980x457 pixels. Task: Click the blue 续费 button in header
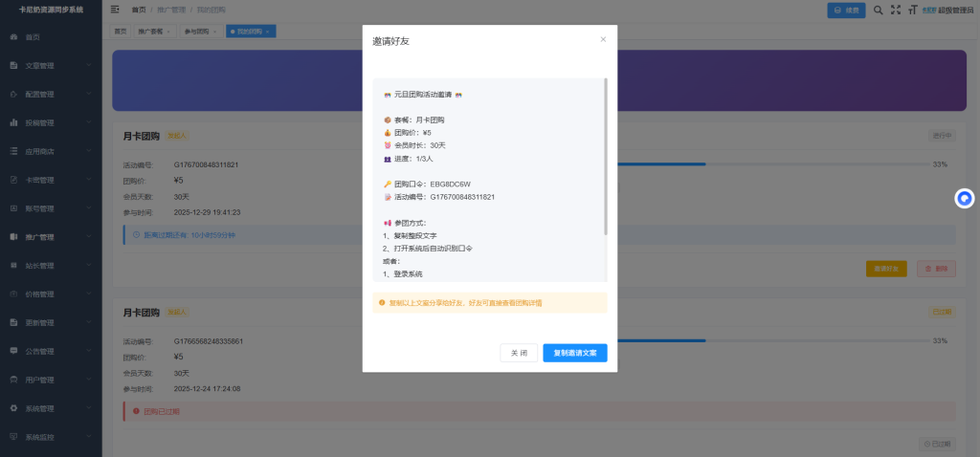click(846, 10)
